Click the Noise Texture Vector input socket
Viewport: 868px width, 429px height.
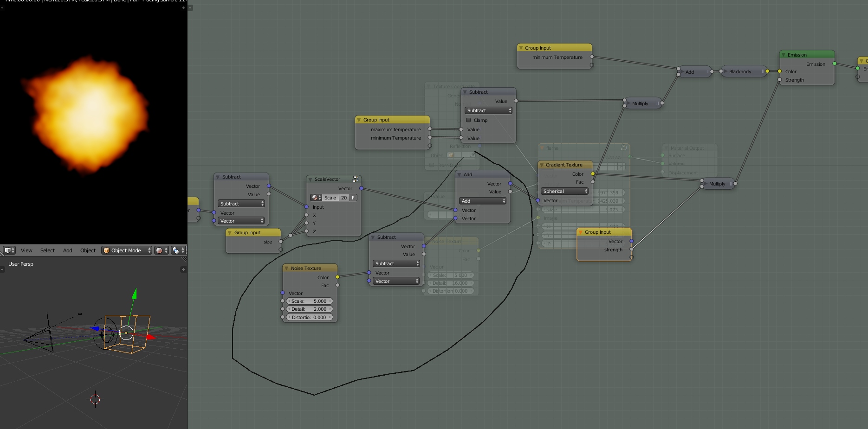283,293
